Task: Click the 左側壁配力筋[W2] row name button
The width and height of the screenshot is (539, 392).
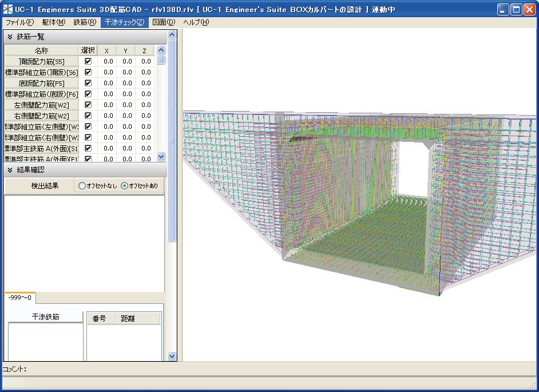Action: (41, 105)
